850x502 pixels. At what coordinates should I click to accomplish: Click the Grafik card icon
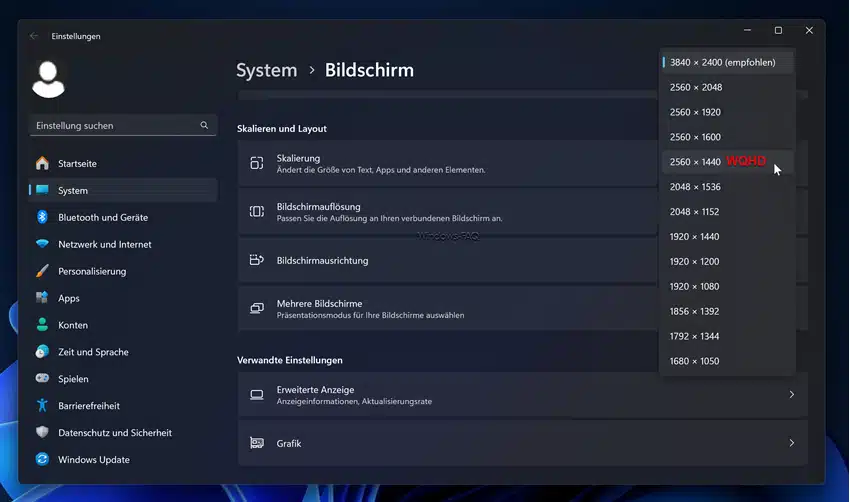256,443
